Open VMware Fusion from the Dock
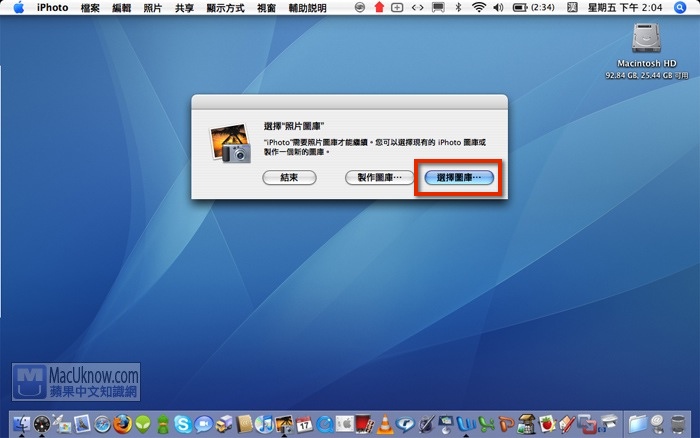The height and width of the screenshot is (438, 700). [588, 424]
